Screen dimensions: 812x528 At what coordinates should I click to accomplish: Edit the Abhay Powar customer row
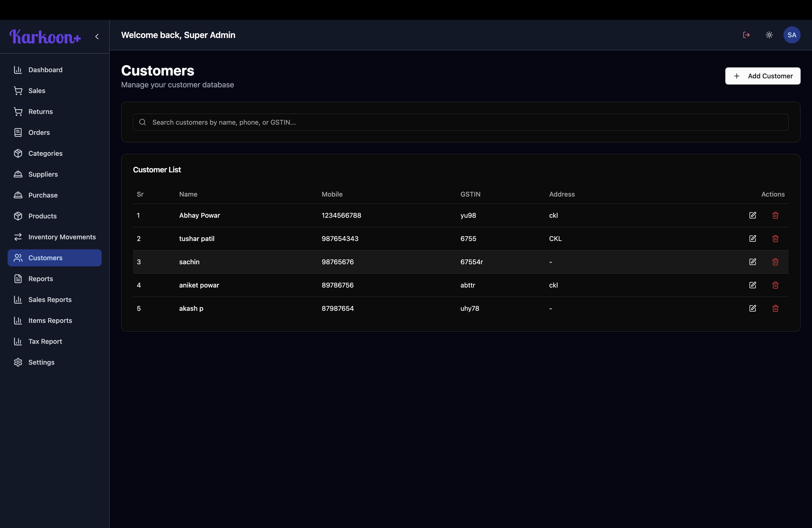pyautogui.click(x=752, y=215)
